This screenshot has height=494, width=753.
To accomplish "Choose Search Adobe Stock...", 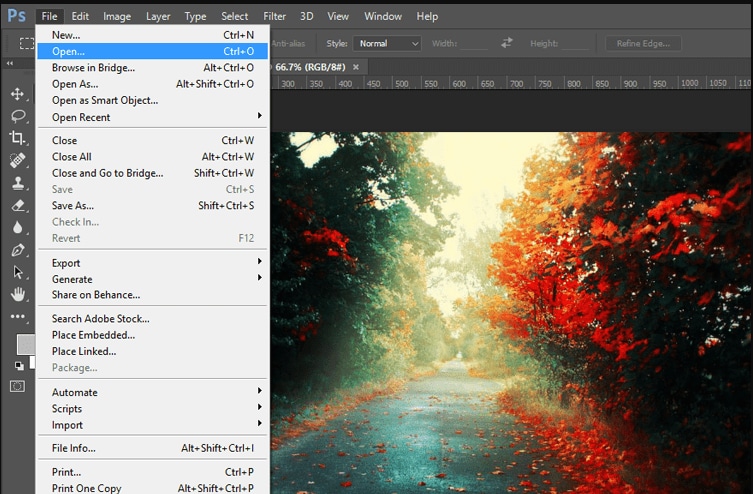I will tap(153, 319).
